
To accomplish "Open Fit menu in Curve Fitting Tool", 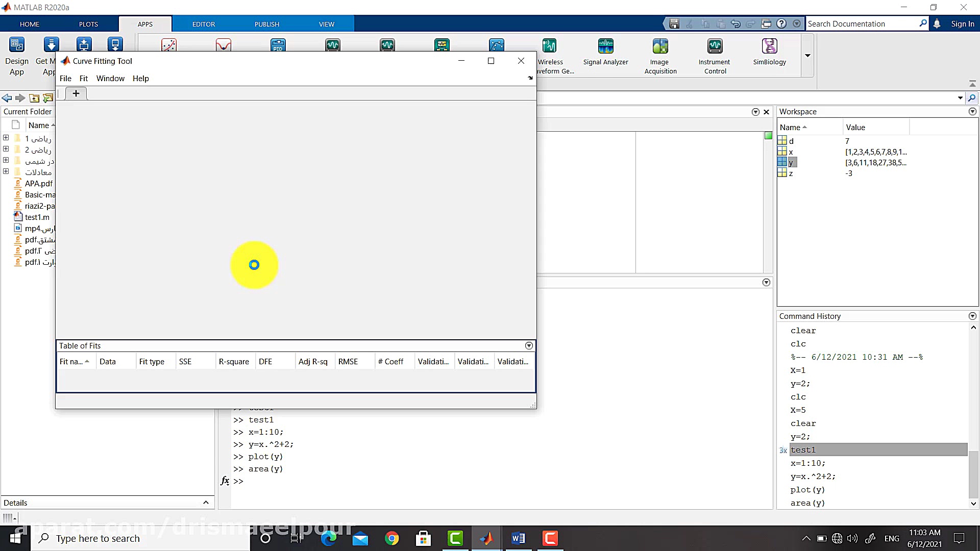I will pyautogui.click(x=84, y=78).
